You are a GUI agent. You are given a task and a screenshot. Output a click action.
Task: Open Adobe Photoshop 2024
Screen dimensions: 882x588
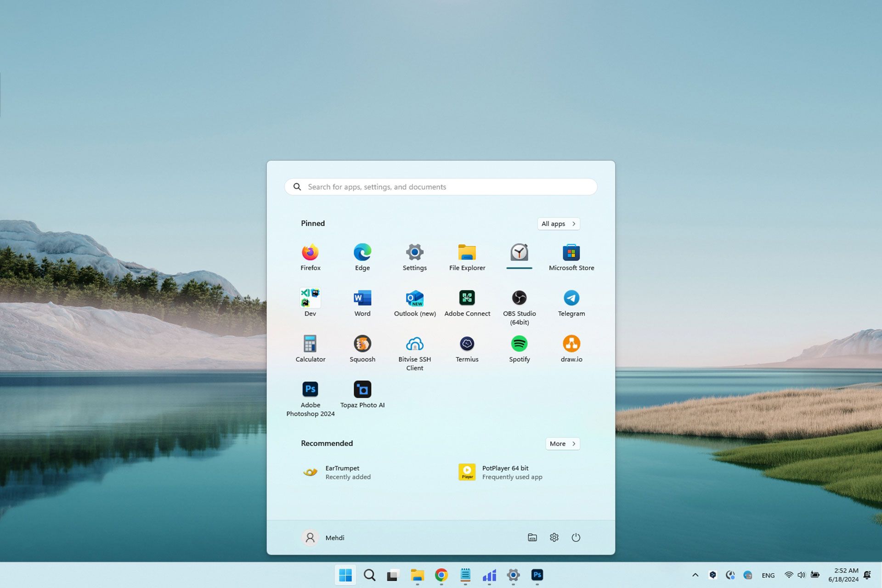pos(310,389)
